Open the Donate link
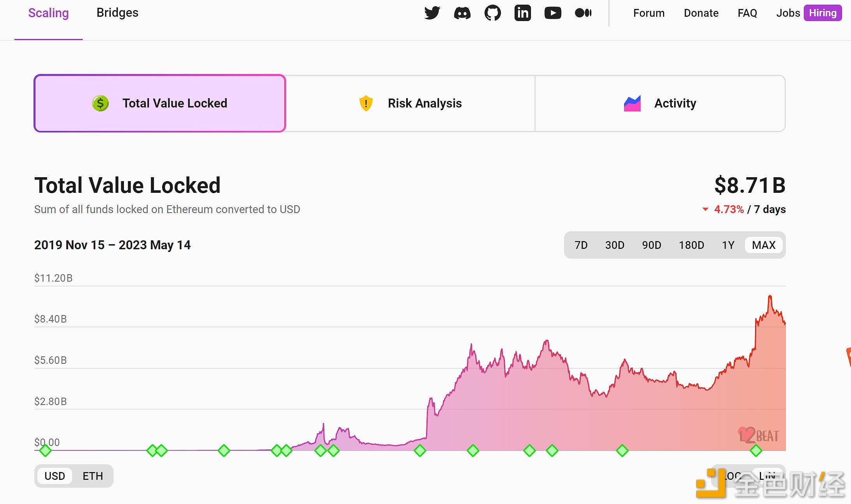851x504 pixels. pyautogui.click(x=701, y=13)
